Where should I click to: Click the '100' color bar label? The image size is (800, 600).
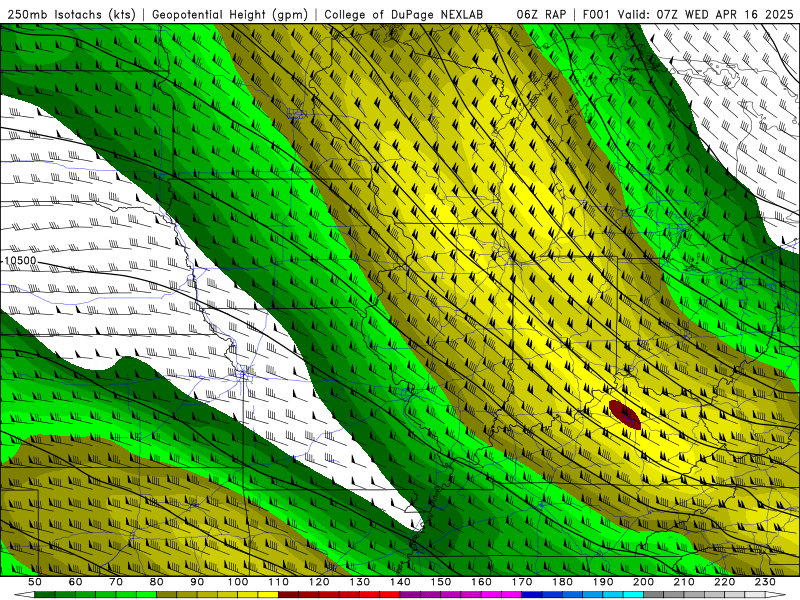tap(238, 582)
